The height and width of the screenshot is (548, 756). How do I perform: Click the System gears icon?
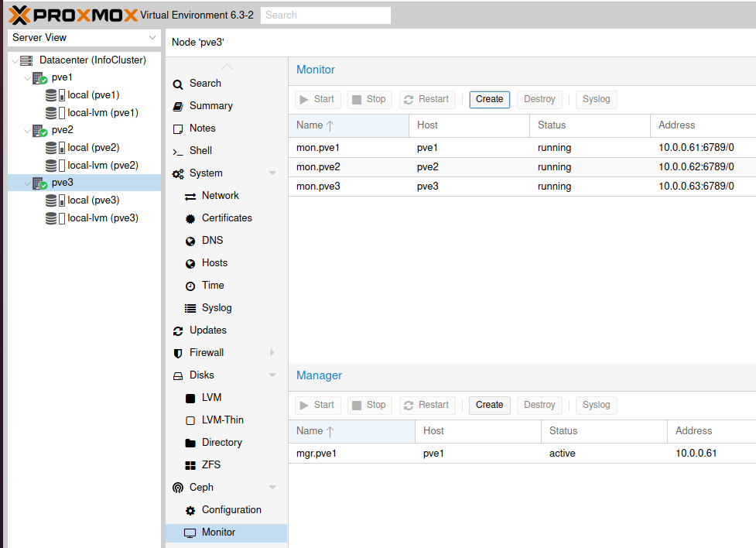click(x=178, y=173)
